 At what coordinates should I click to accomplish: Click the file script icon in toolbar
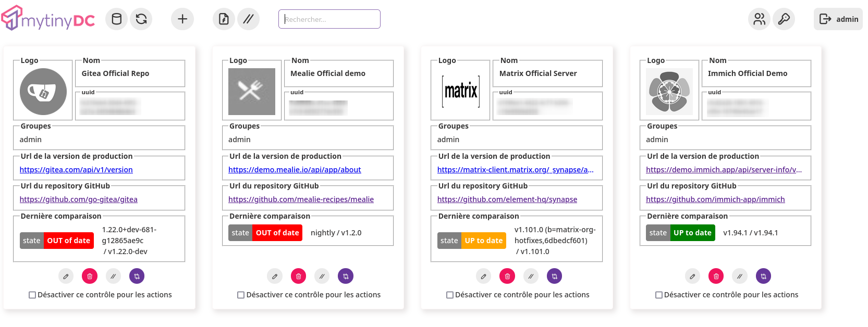click(x=224, y=19)
